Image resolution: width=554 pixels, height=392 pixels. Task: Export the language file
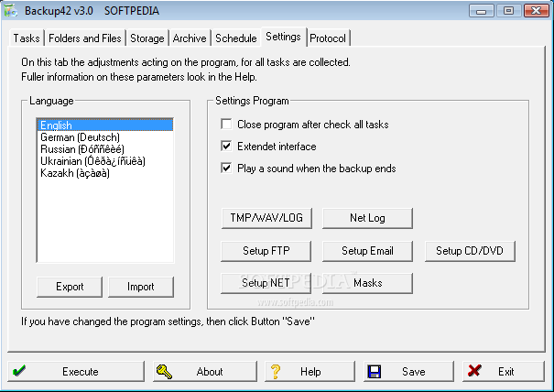(70, 287)
